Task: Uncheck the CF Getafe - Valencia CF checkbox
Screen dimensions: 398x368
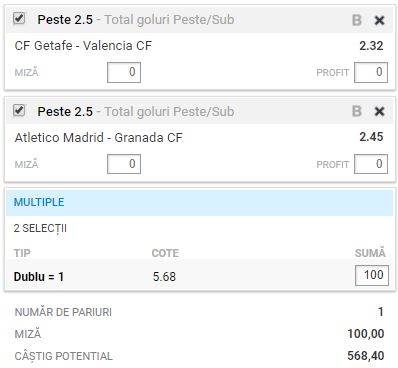Action: pyautogui.click(x=19, y=18)
